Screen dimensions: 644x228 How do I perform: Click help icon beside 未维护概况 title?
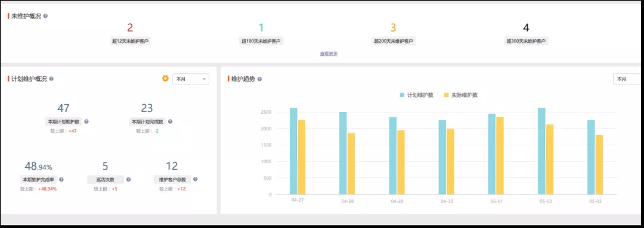45,16
